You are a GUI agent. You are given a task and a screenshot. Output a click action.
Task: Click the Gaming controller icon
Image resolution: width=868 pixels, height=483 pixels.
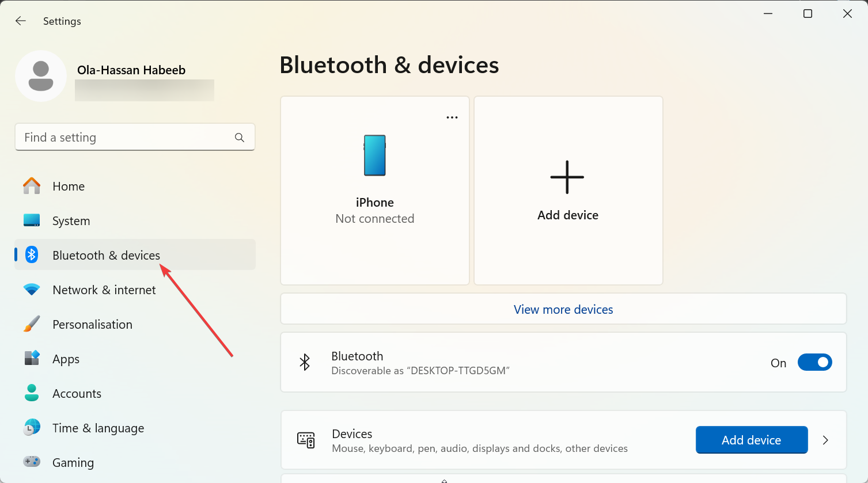click(32, 462)
